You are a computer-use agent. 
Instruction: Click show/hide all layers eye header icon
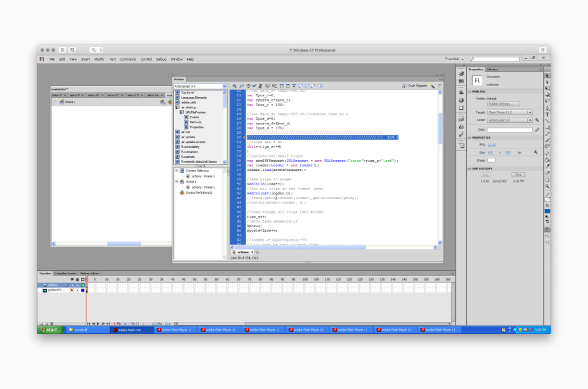72,279
